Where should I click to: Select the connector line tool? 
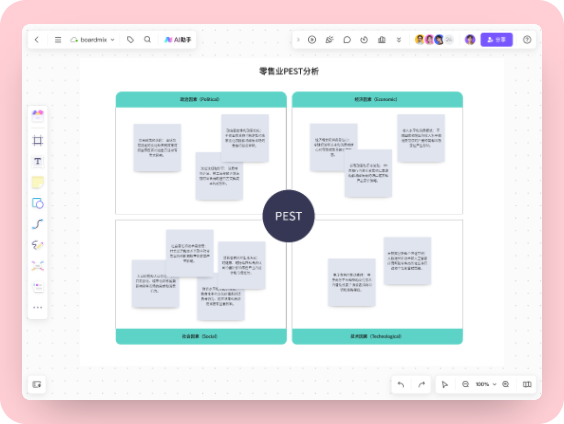[x=37, y=224]
